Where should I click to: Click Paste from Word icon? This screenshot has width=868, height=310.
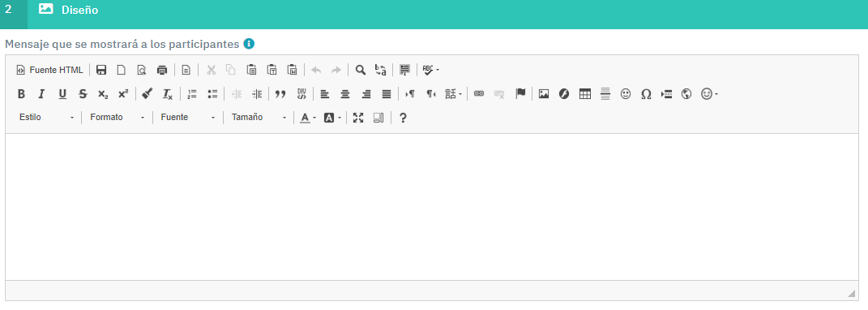click(x=293, y=70)
